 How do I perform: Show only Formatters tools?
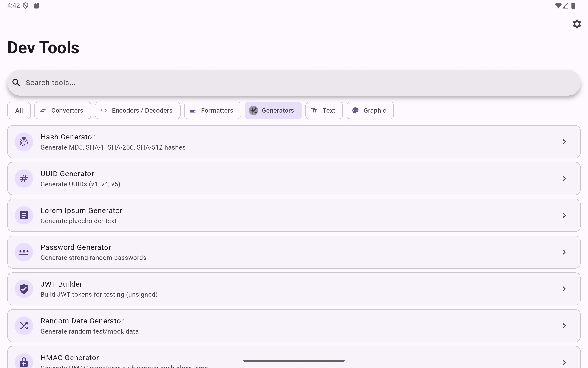213,110
